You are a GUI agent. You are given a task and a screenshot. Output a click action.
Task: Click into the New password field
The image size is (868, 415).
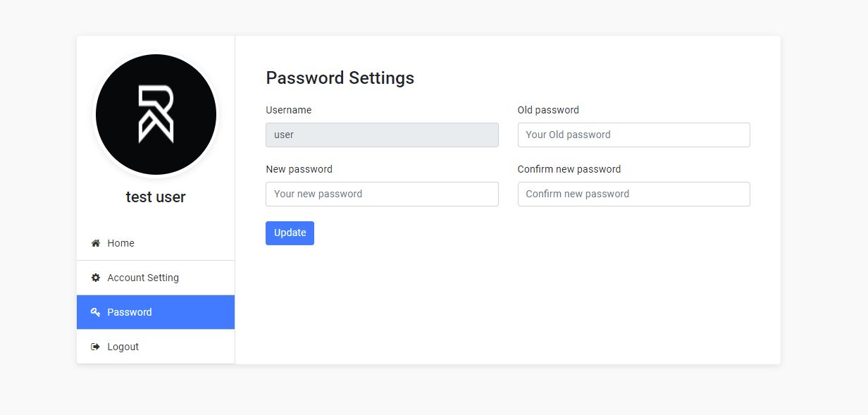coord(382,194)
